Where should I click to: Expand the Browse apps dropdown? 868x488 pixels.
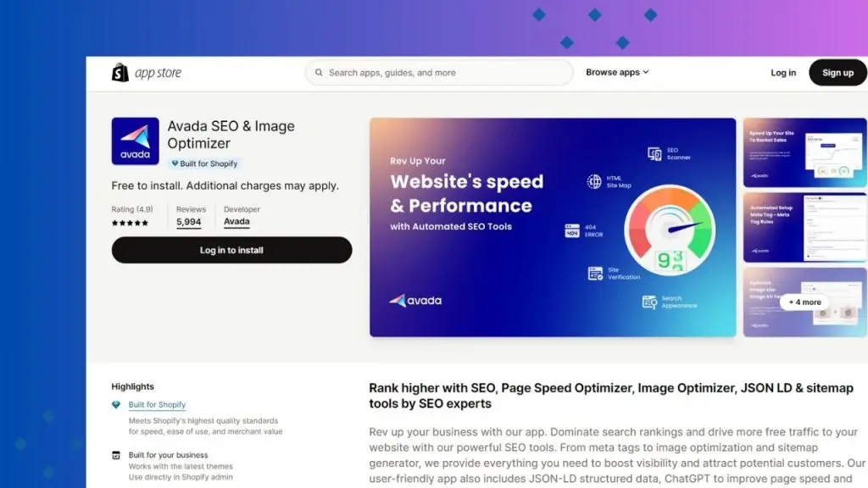[x=617, y=72]
